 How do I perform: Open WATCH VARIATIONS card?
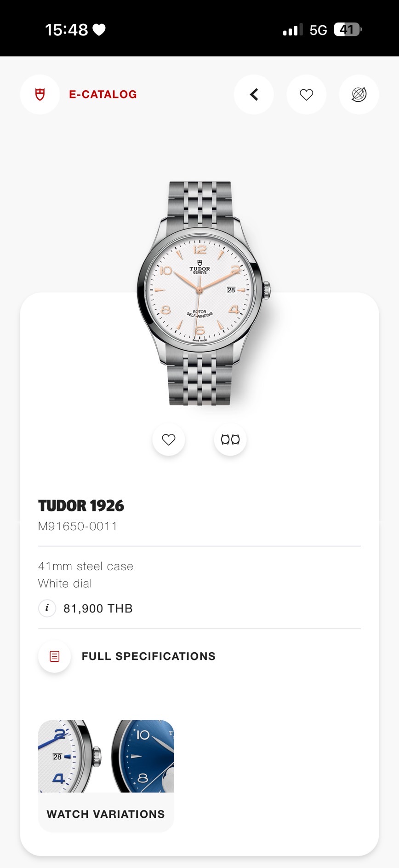click(106, 814)
